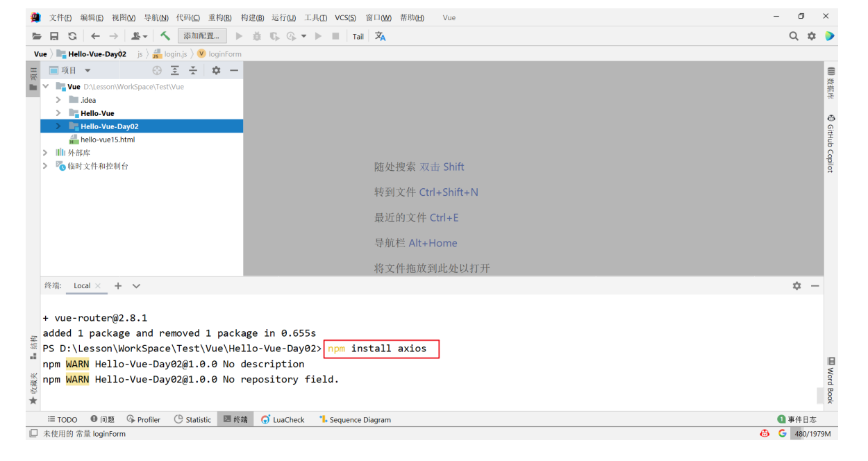The width and height of the screenshot is (868, 461).
Task: Hide the project panel with minus icon
Action: click(x=234, y=70)
